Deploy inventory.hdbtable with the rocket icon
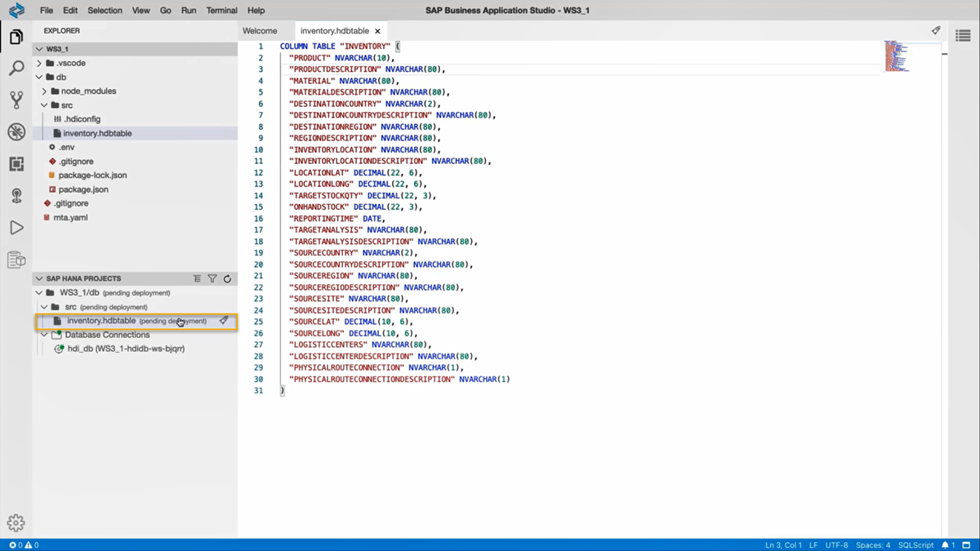Image resolution: width=980 pixels, height=551 pixels. (224, 321)
